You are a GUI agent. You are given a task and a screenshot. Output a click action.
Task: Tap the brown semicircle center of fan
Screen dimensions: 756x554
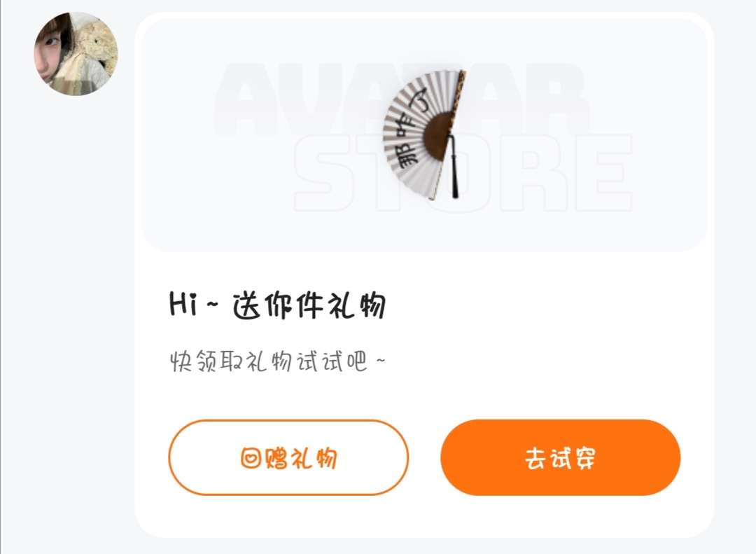click(x=437, y=137)
